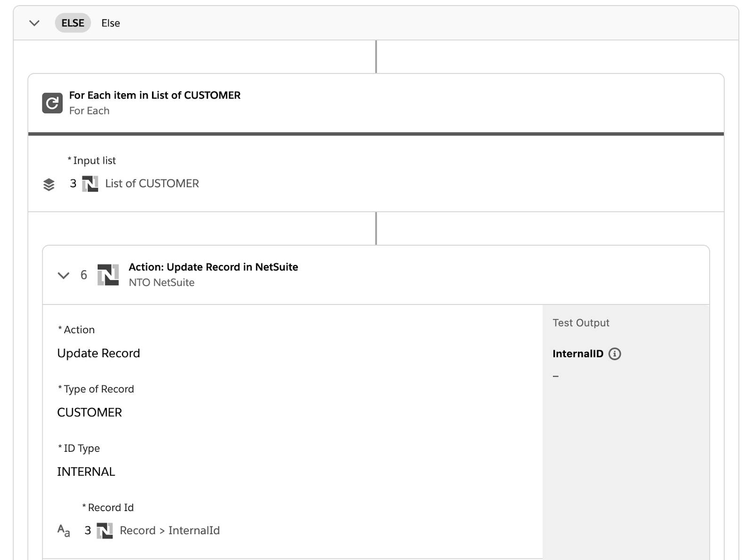
Task: Select the List of CUSTOMER input value
Action: (x=152, y=184)
